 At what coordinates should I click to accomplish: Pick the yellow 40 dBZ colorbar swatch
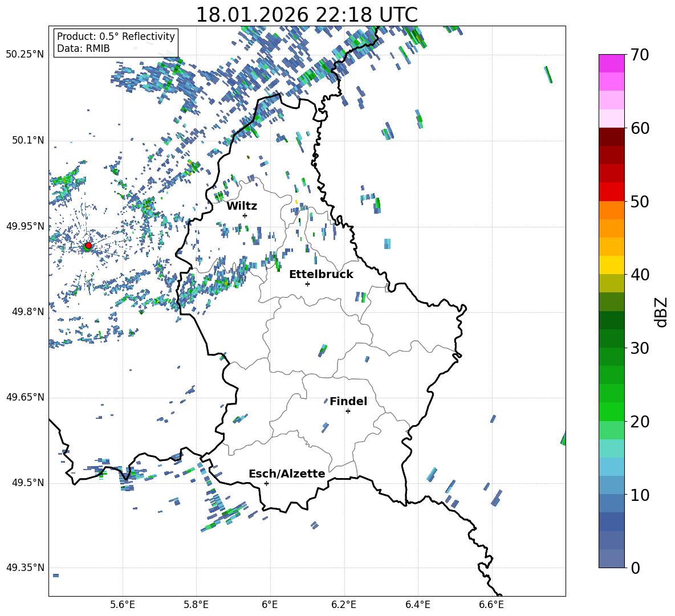[611, 265]
